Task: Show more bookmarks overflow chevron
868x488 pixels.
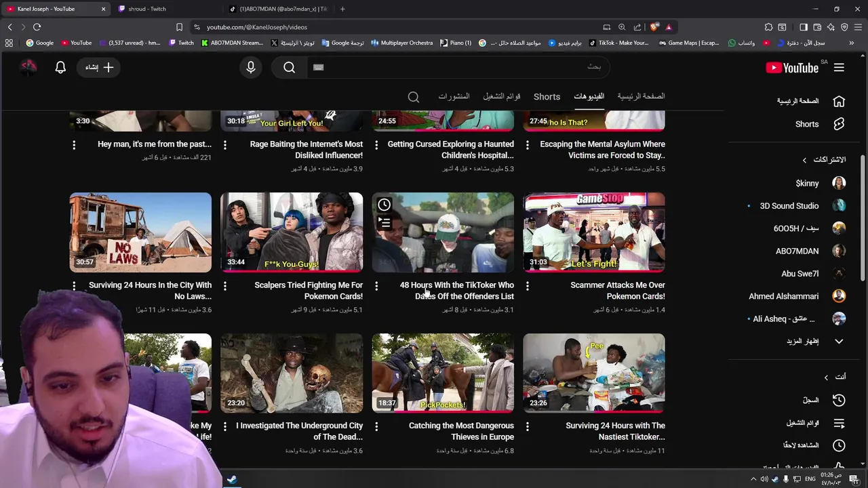Action: (x=852, y=43)
